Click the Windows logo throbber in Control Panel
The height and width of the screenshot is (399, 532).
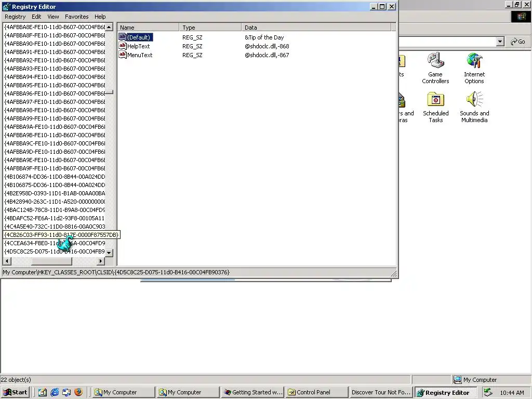(521, 17)
